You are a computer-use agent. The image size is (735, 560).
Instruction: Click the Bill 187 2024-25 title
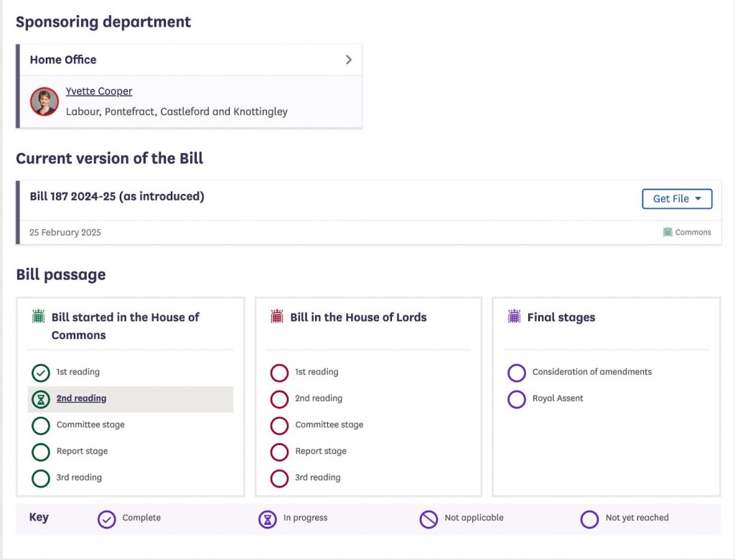click(117, 196)
